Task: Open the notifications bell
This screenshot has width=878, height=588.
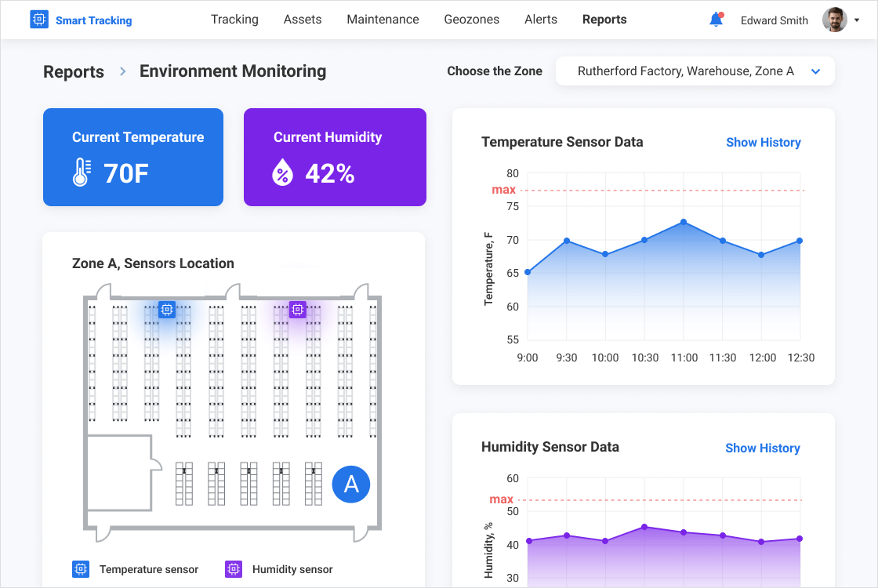Action: tap(716, 20)
